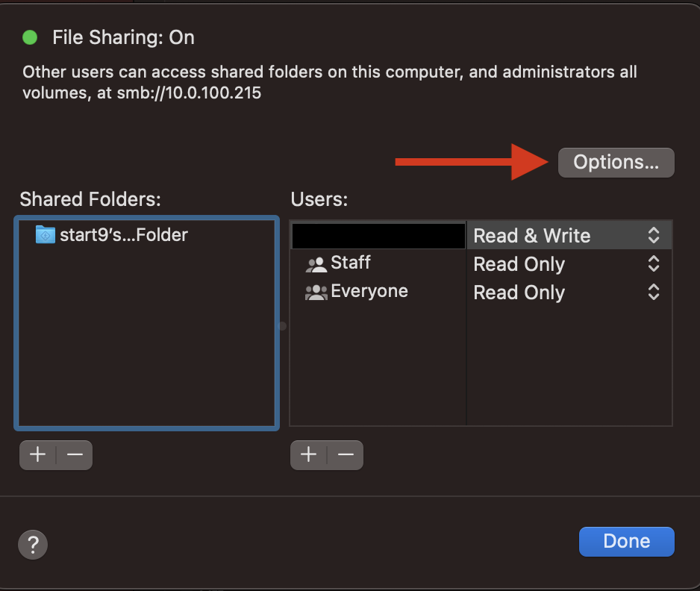The width and height of the screenshot is (700, 591).
Task: Click the divider handle between folder and user lists
Action: click(283, 326)
